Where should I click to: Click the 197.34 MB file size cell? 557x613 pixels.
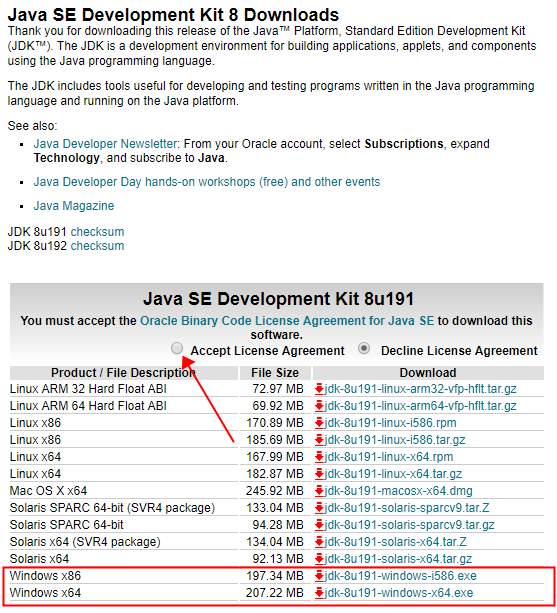[275, 576]
